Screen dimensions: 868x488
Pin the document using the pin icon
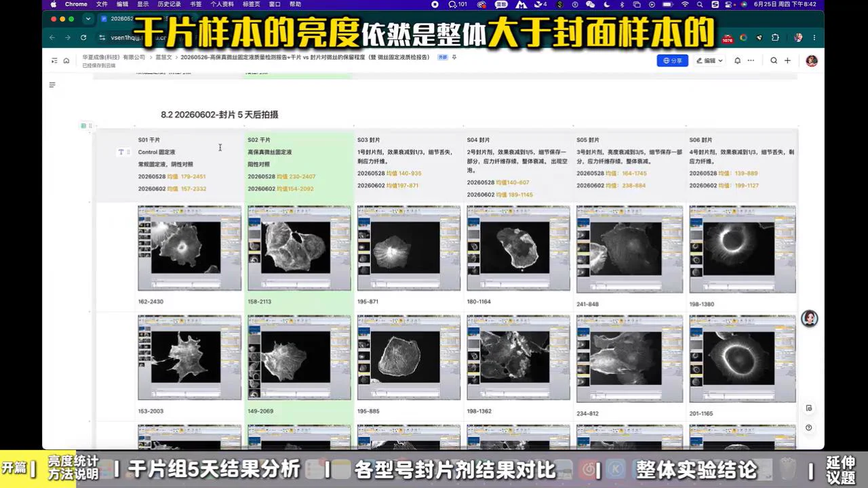[454, 58]
